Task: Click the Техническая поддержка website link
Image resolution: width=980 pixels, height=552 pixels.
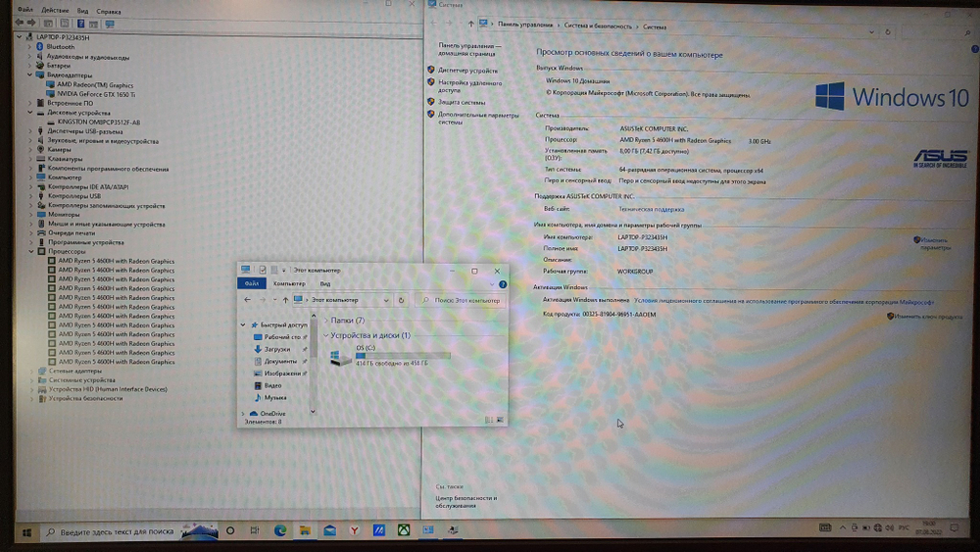Action: tap(652, 210)
